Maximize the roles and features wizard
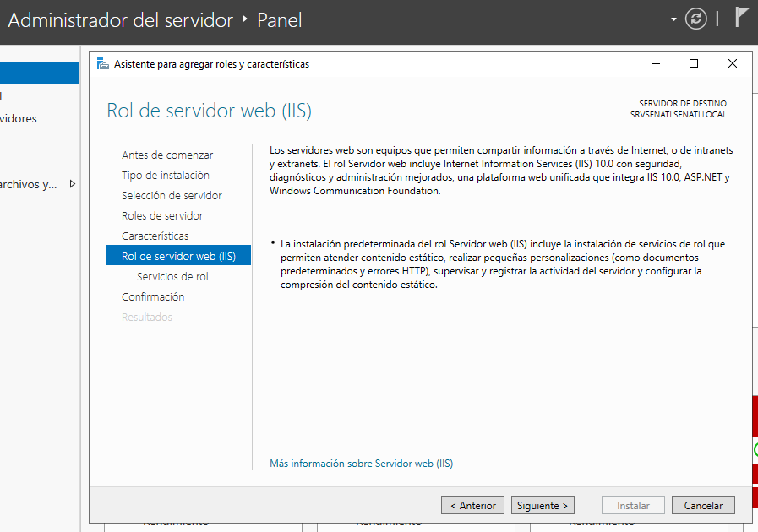 pyautogui.click(x=694, y=64)
